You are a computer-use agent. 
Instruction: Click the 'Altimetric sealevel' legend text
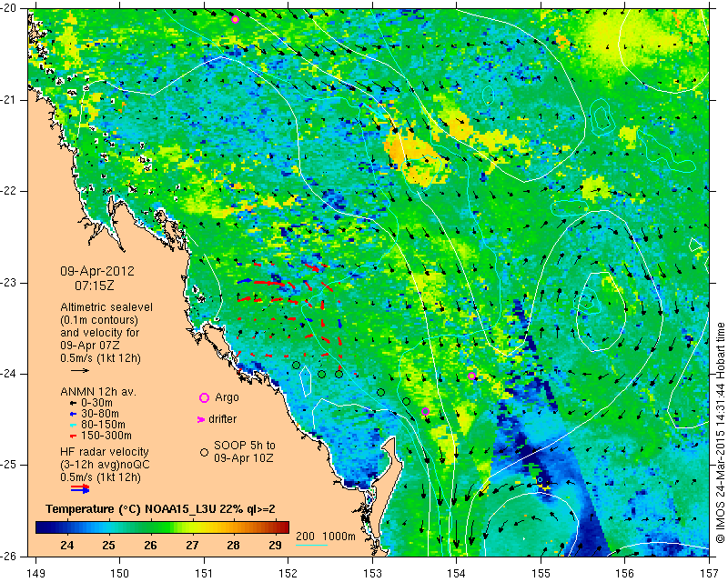(x=106, y=307)
